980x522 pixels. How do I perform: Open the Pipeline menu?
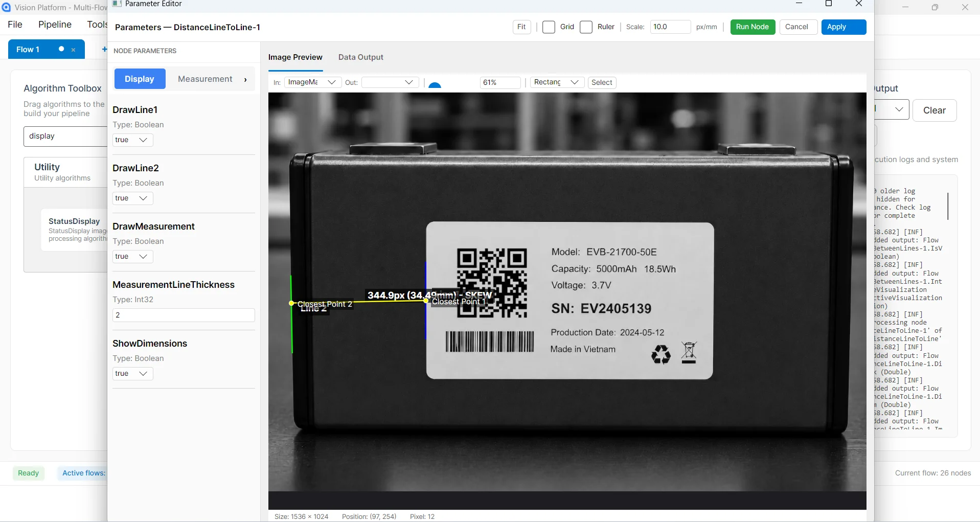coord(55,25)
